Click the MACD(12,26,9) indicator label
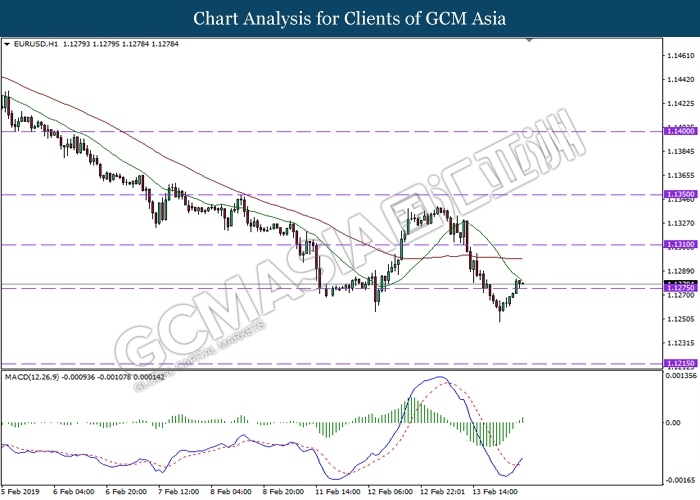Screen dimensions: 700x500 click(32, 377)
